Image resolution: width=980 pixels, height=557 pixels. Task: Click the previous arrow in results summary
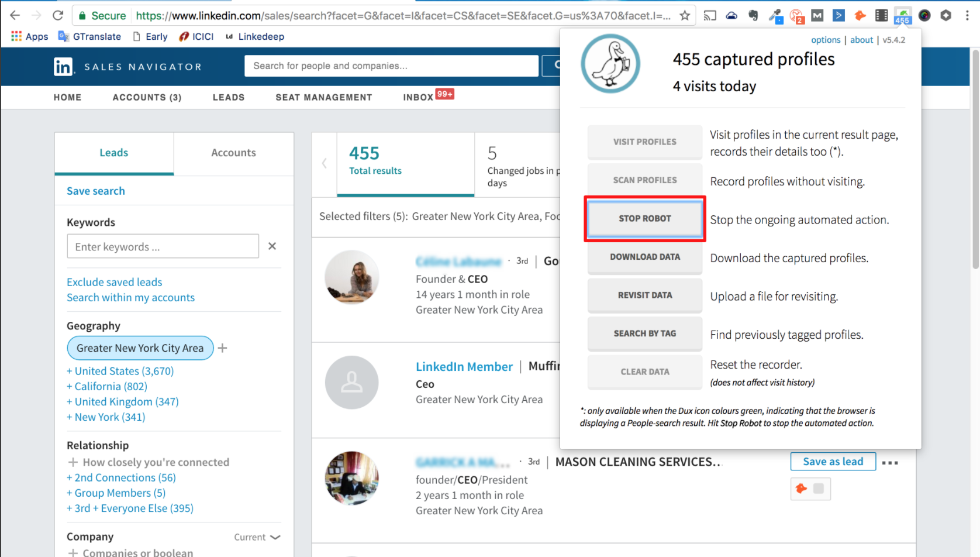(x=325, y=163)
